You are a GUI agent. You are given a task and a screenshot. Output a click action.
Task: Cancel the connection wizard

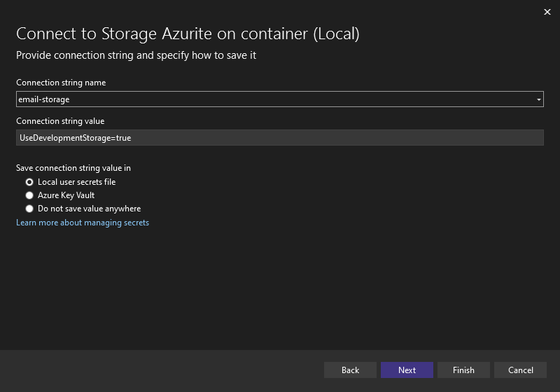tap(520, 370)
